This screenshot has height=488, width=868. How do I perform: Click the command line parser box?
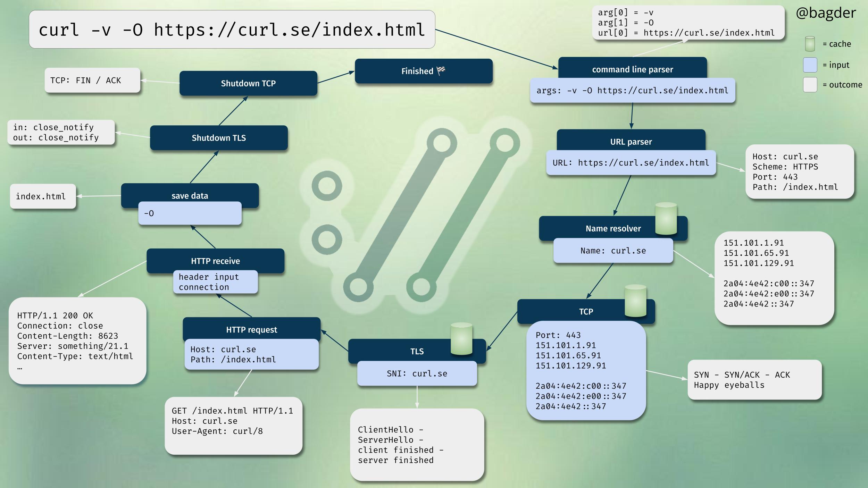point(632,69)
